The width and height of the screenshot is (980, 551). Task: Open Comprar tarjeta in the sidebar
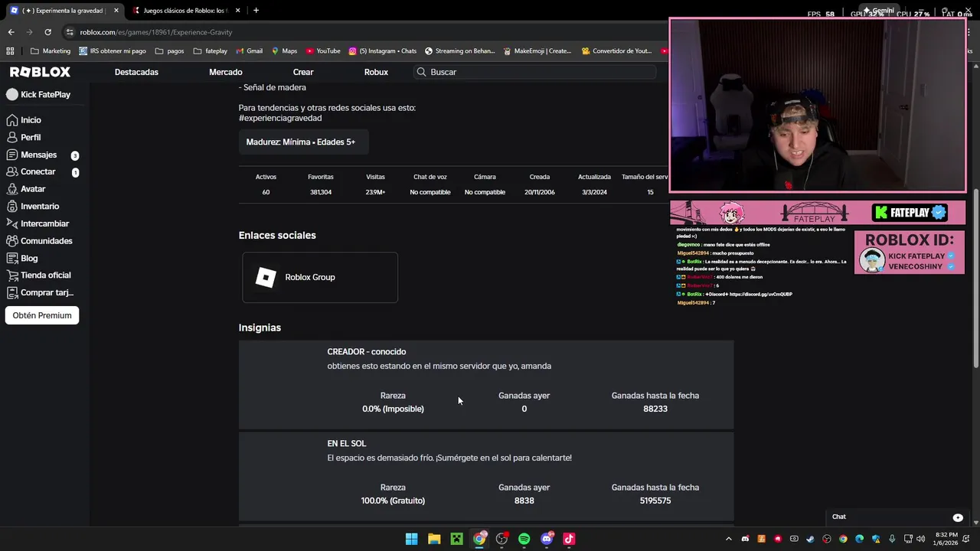point(47,292)
